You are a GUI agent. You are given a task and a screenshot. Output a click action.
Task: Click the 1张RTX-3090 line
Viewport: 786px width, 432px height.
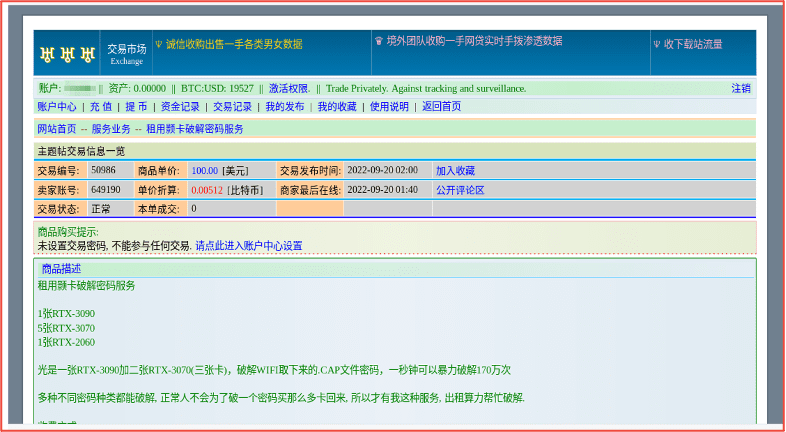(x=66, y=314)
